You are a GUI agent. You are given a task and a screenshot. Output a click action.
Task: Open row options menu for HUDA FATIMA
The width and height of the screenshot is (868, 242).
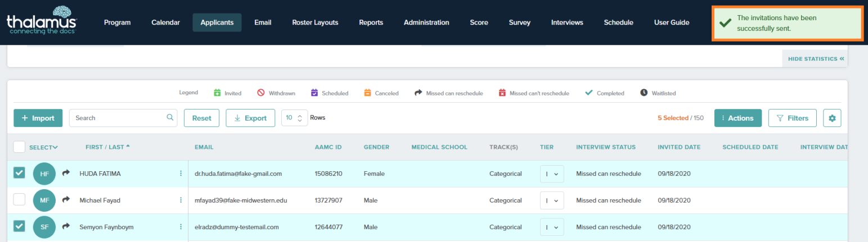pyautogui.click(x=181, y=173)
